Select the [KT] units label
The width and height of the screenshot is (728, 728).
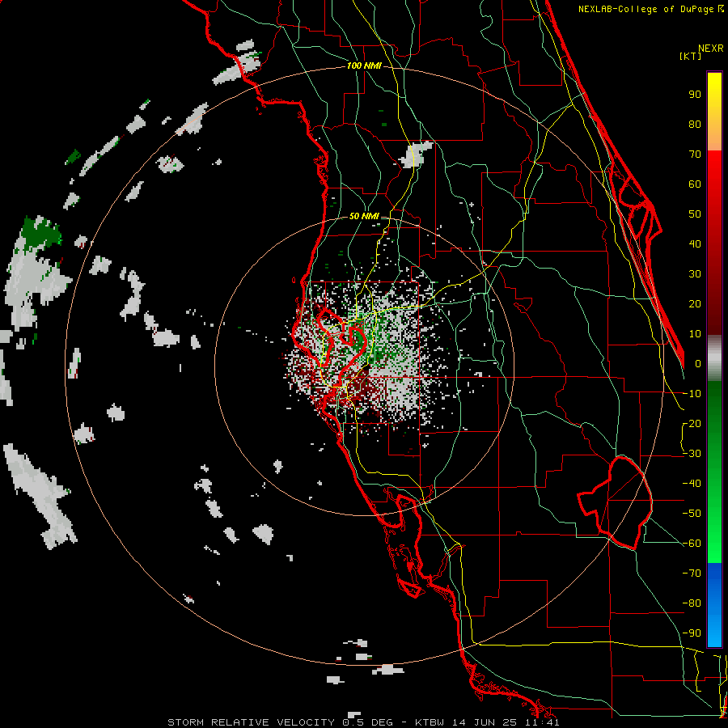(x=691, y=56)
